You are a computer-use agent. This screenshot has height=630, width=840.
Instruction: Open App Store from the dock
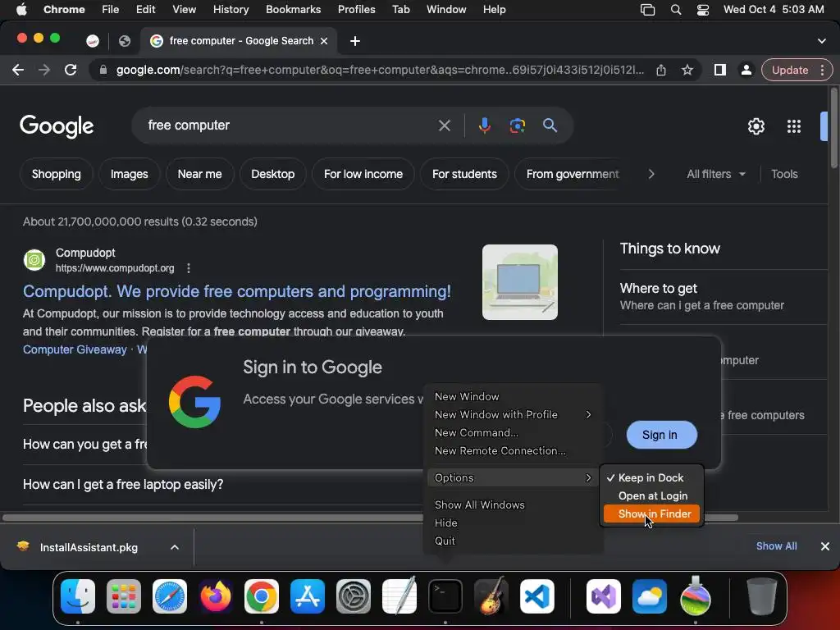[308, 596]
